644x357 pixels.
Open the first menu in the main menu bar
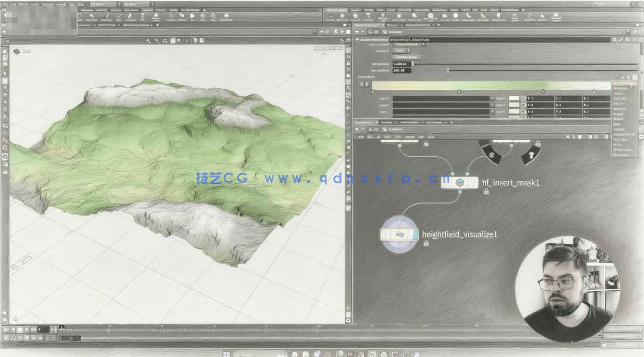pos(5,4)
